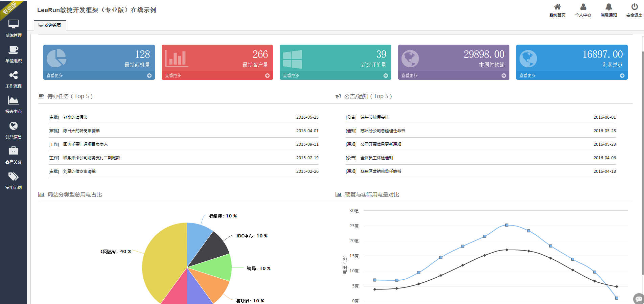The width and height of the screenshot is (644, 304).
Task: Open chat bubble icon at bottom right
Action: point(638,299)
